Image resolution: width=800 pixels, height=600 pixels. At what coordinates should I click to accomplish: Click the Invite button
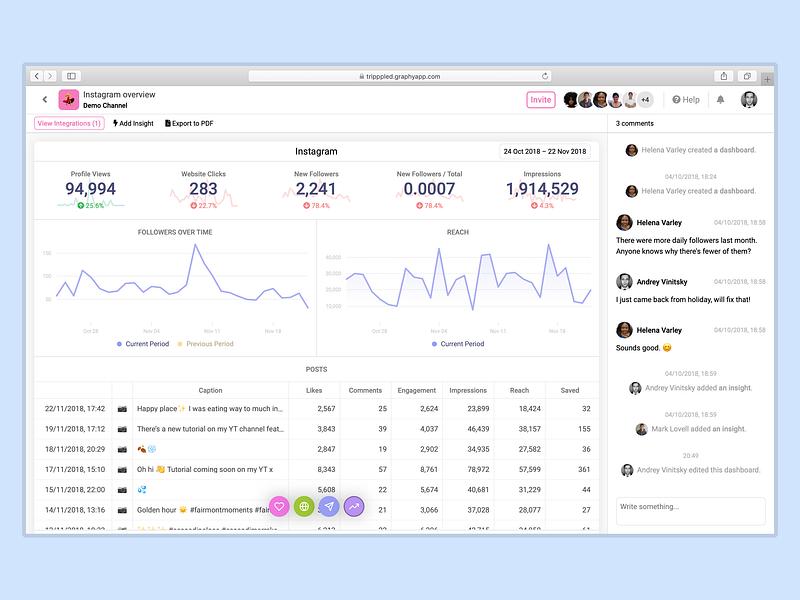[x=541, y=99]
